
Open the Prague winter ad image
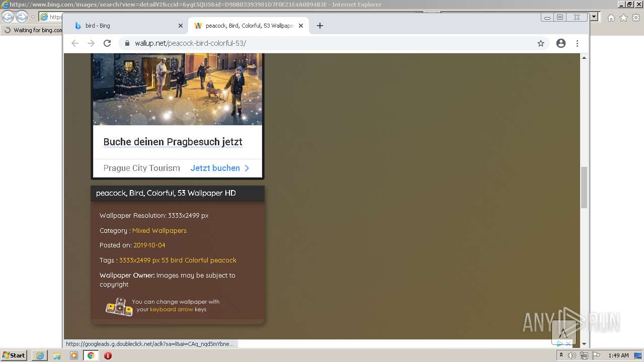coord(178,88)
